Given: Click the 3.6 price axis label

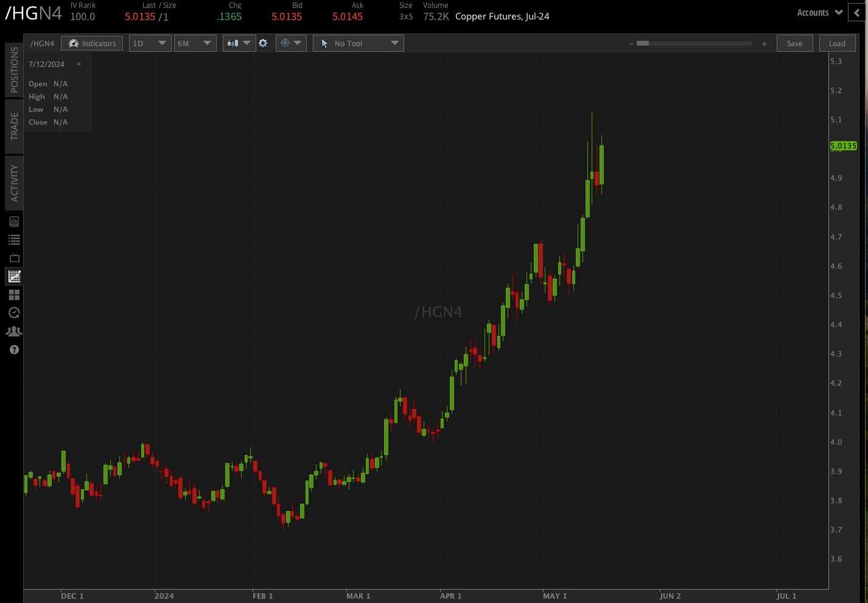Looking at the screenshot, I should (836, 559).
